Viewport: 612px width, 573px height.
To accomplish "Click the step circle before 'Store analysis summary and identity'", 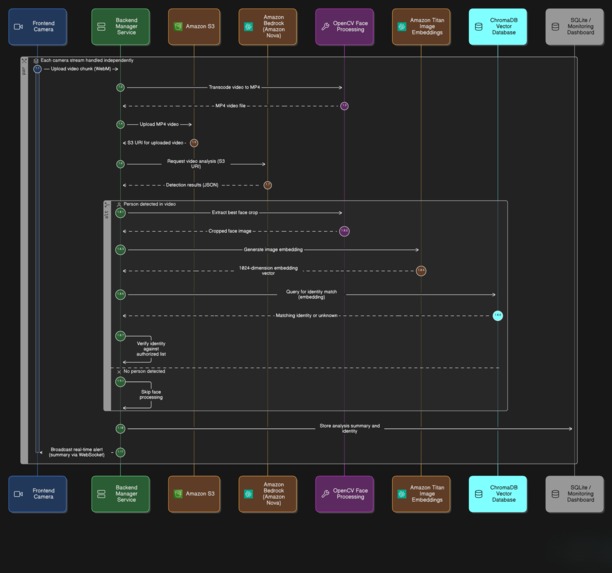I will (x=120, y=429).
